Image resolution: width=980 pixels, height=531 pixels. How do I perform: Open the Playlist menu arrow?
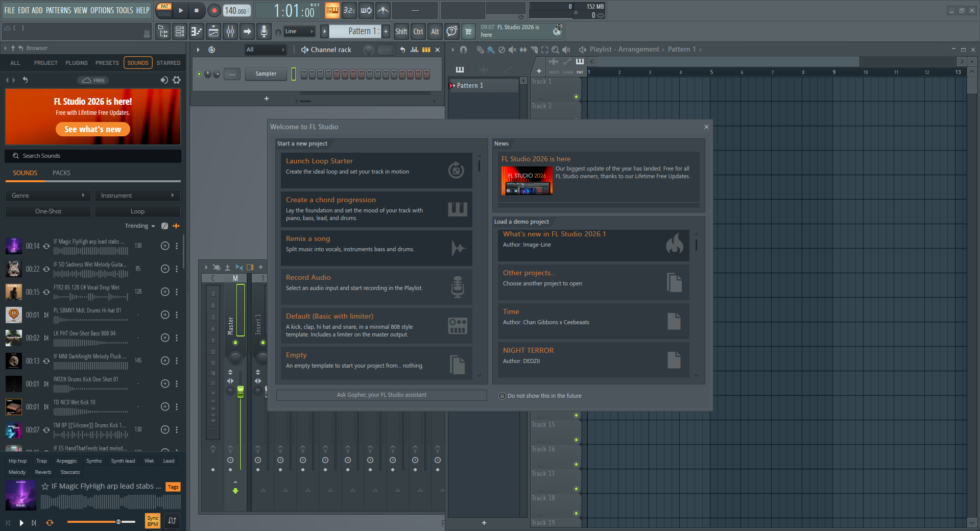pyautogui.click(x=452, y=50)
